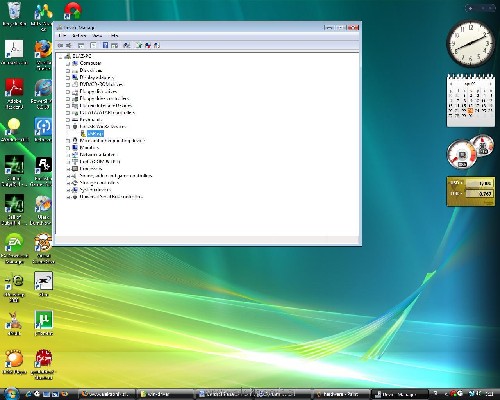Select the warning-flagged device icon under LibUSB-Win32 Devices
This screenshot has height=400, width=500.
83,134
